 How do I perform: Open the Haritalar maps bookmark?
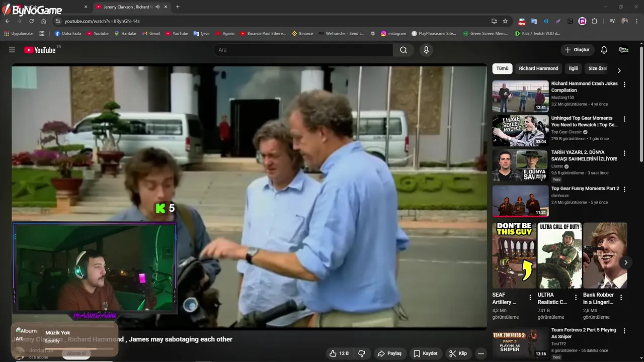pyautogui.click(x=125, y=34)
